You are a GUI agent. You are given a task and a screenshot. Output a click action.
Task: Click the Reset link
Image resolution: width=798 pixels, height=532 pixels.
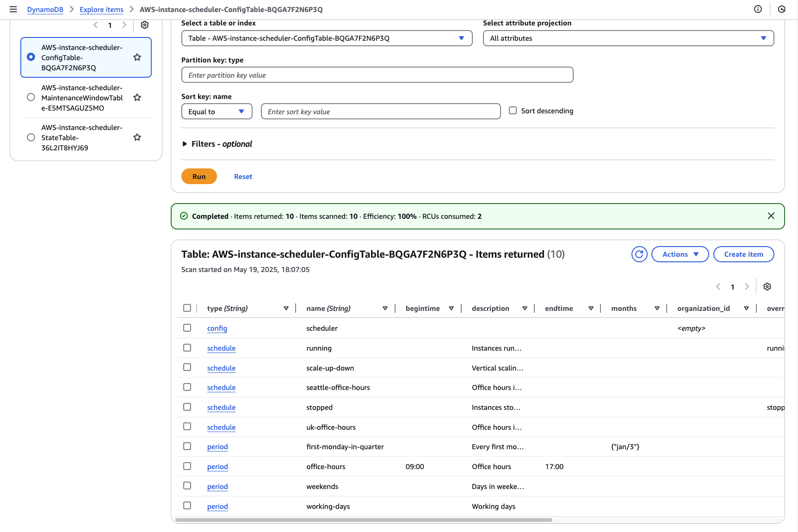pos(243,177)
